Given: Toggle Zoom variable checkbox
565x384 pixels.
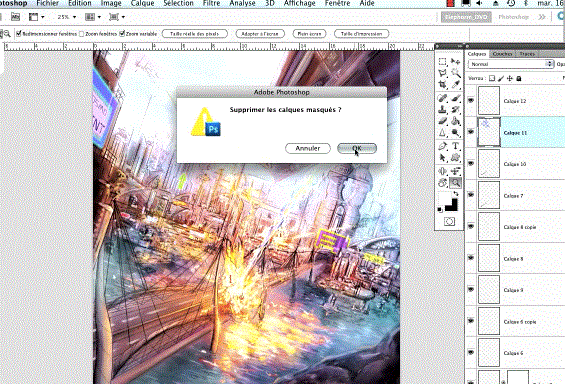Looking at the screenshot, I should [x=122, y=34].
